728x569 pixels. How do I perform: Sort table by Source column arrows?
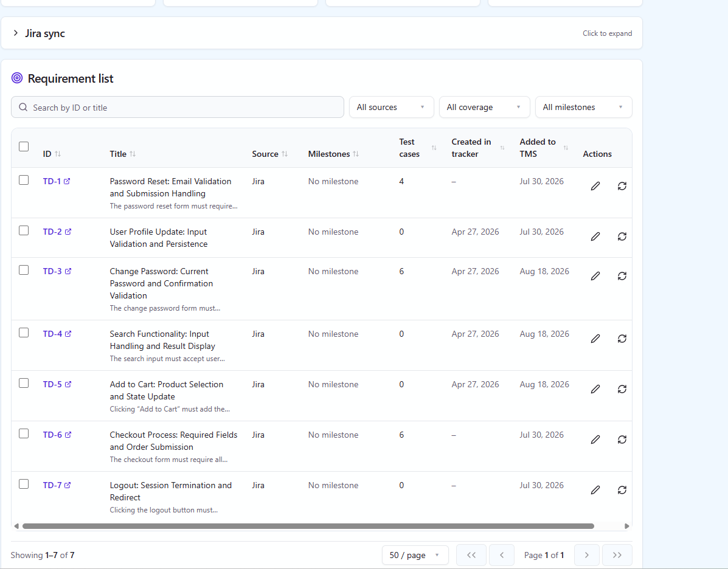click(x=285, y=154)
